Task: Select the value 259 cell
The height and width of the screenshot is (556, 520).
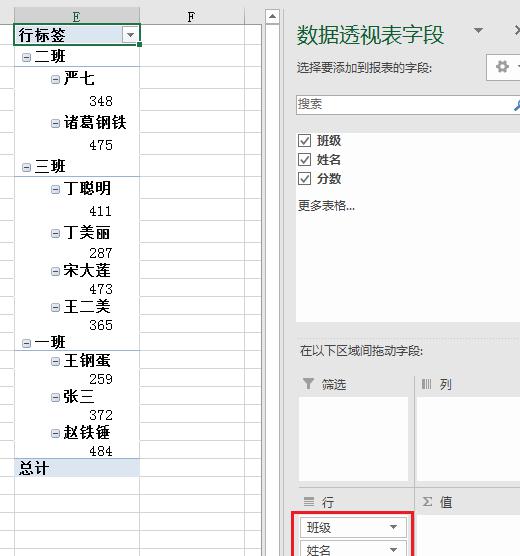Action: [x=77, y=378]
